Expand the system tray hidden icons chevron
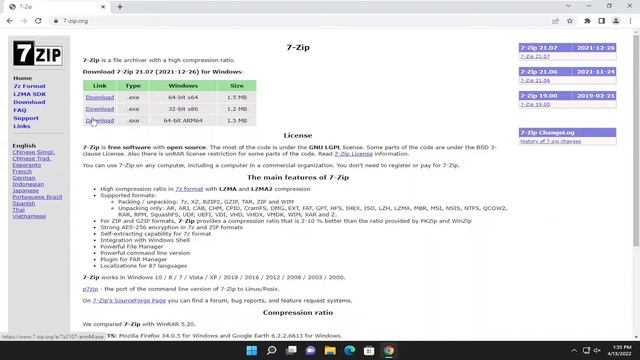Viewport: 640px width, 360px height. pyautogui.click(x=574, y=351)
